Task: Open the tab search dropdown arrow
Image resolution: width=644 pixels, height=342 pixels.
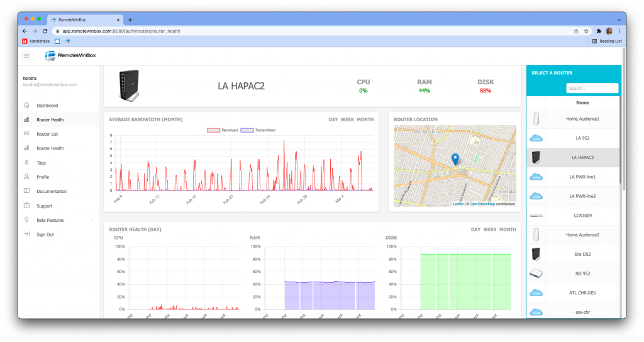Action: pos(619,19)
